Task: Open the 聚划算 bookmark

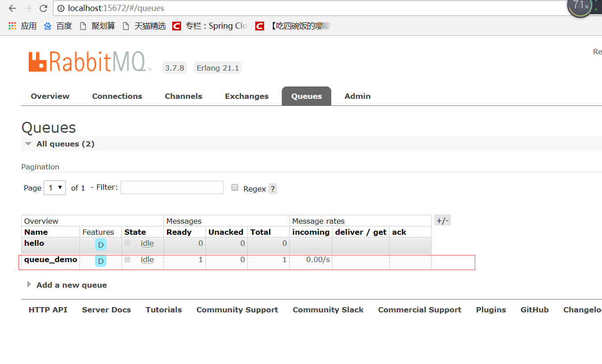Action: pos(97,26)
